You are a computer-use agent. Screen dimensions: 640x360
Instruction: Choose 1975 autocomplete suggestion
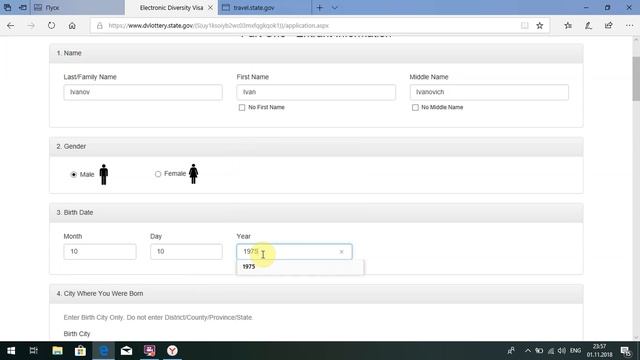[x=300, y=267]
